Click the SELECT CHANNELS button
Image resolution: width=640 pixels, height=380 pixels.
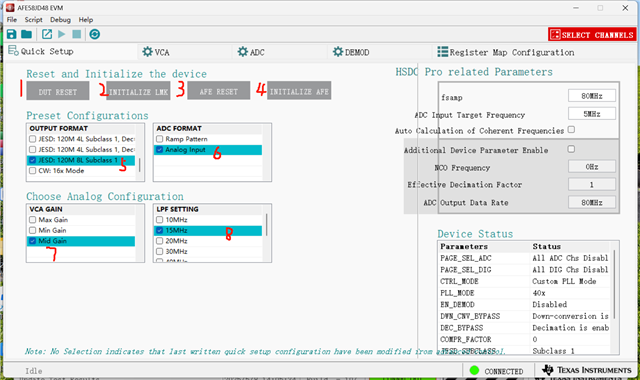(592, 35)
